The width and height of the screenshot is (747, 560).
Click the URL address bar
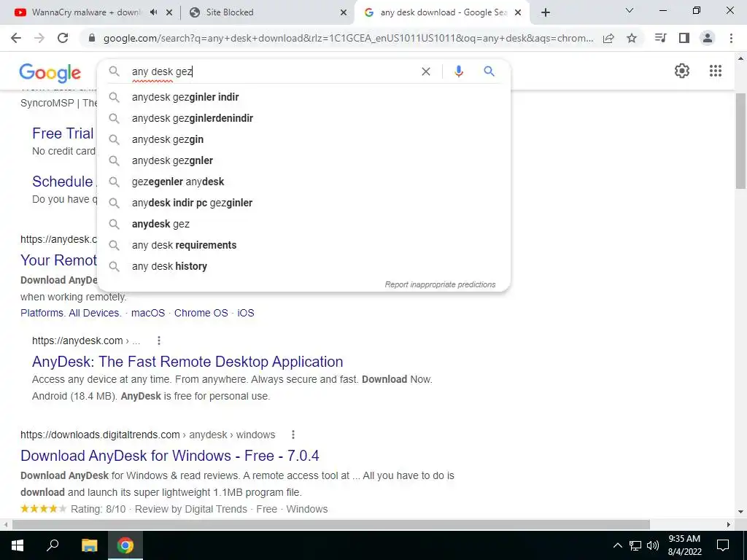[348, 38]
